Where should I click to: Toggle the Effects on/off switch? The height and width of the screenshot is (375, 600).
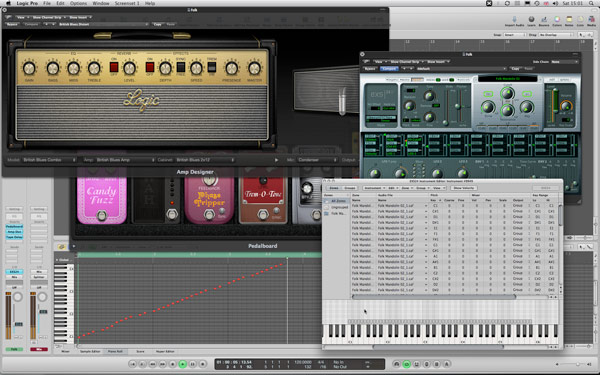tap(150, 67)
